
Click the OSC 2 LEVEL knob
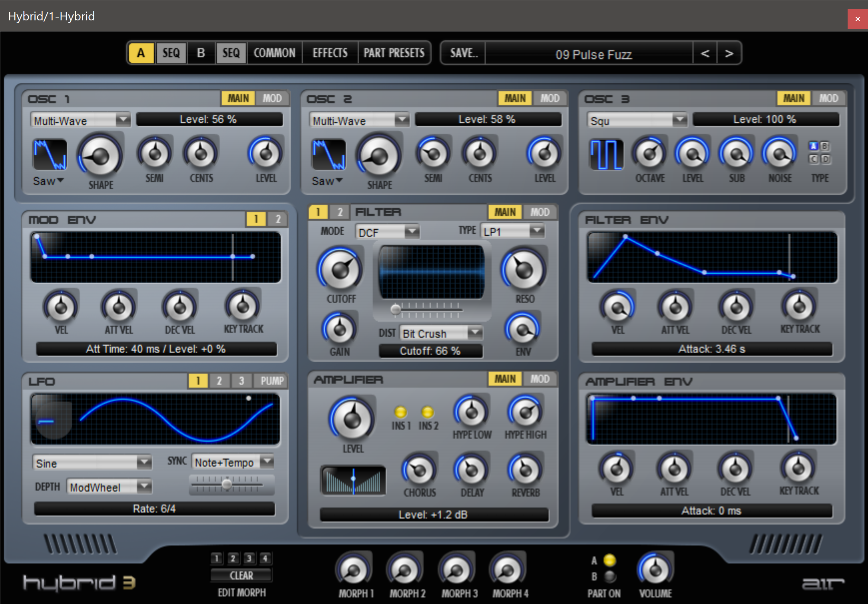coord(544,153)
